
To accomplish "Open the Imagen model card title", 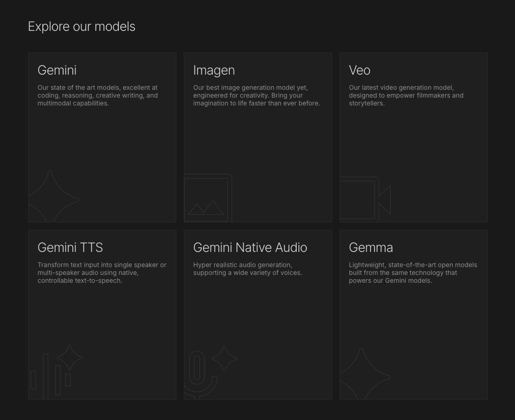I will point(214,70).
